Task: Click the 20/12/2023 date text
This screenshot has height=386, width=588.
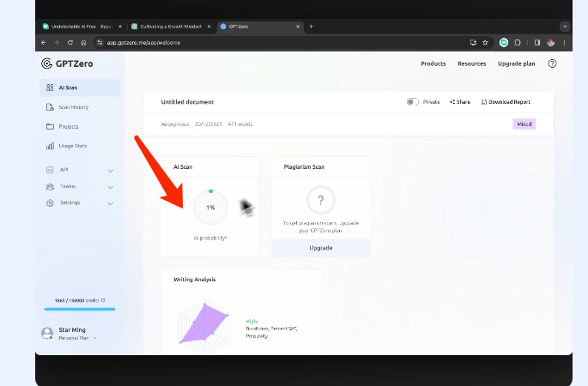Action: tap(208, 124)
